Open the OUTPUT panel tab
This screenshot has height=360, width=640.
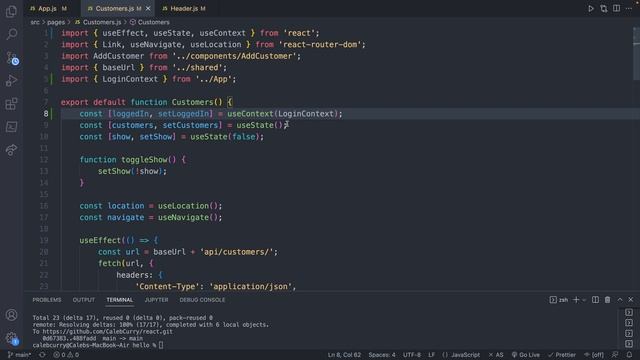pyautogui.click(x=84, y=300)
